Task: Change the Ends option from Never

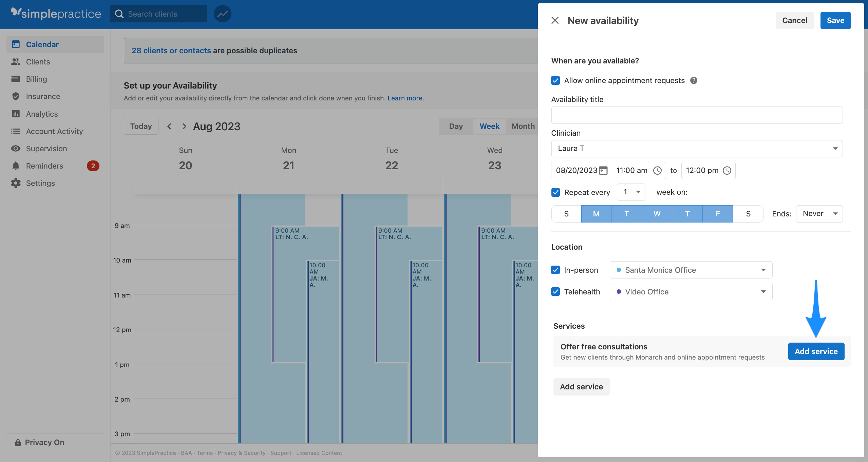Action: [818, 213]
